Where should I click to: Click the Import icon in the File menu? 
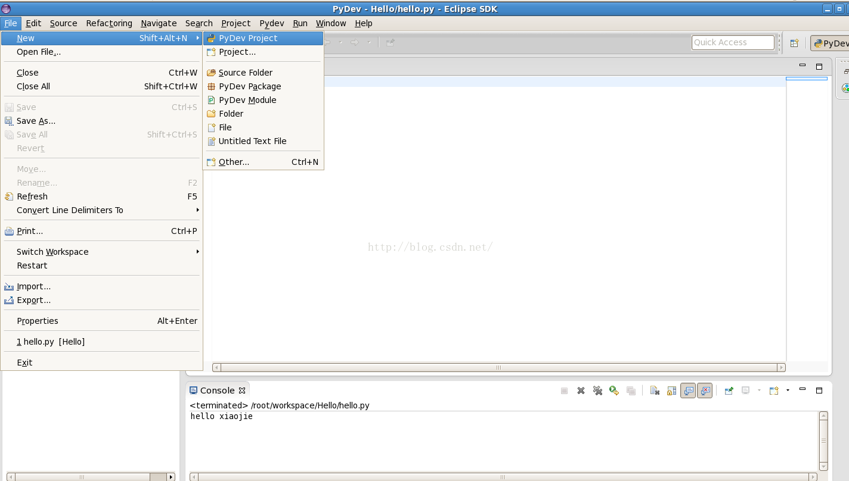pos(9,287)
